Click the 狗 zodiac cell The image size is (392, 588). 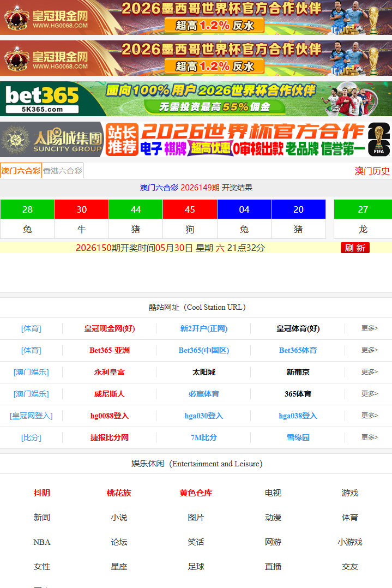190,229
